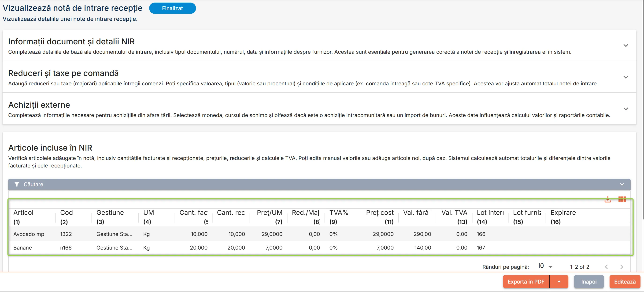Go to previous page arrow
Image resolution: width=644 pixels, height=292 pixels.
click(x=606, y=267)
